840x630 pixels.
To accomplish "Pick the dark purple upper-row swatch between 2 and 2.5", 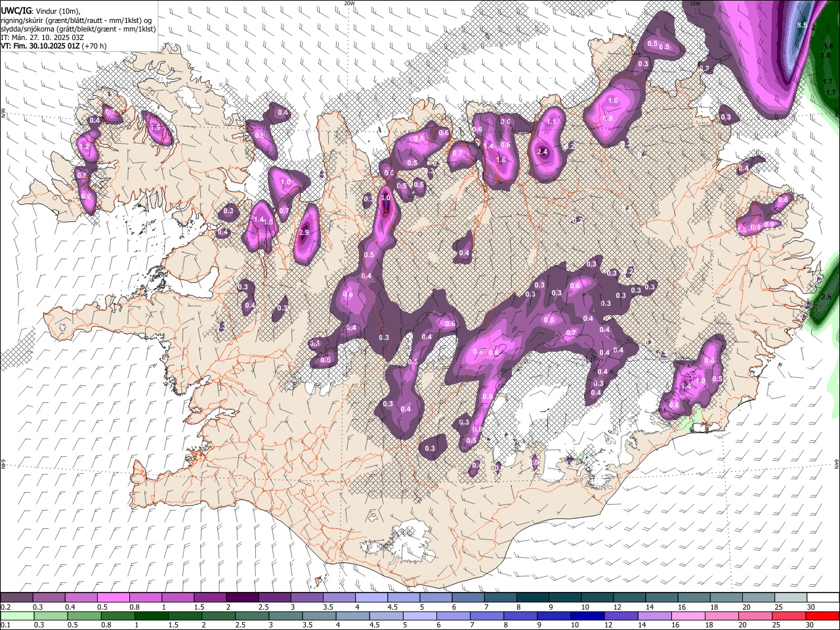I will coord(242,598).
